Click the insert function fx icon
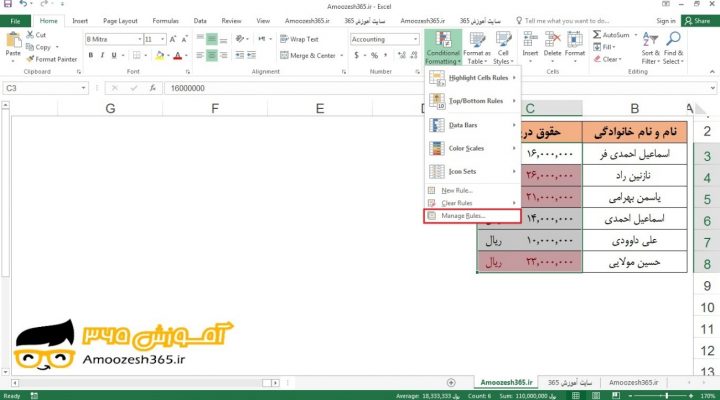Image resolution: width=720 pixels, height=400 pixels. point(152,88)
